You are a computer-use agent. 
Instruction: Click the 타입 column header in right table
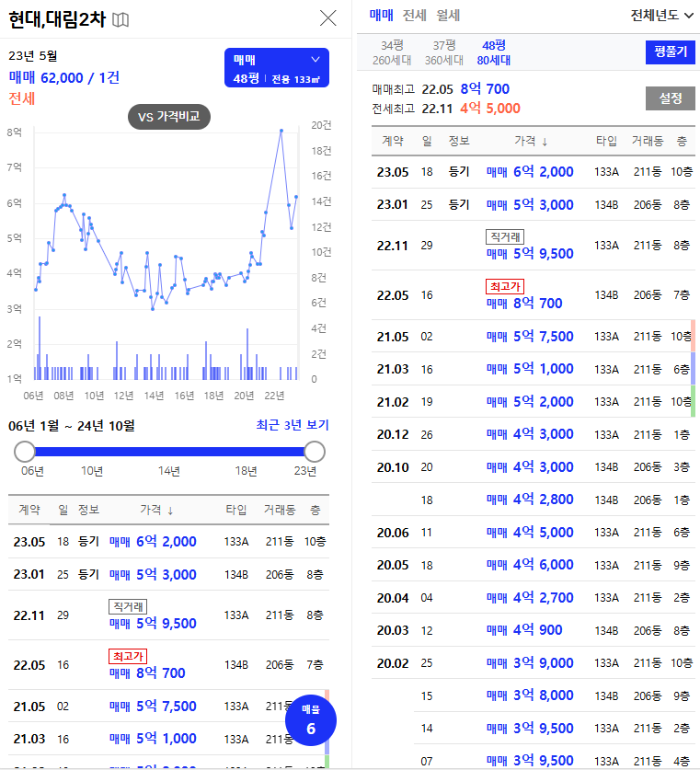pos(606,141)
